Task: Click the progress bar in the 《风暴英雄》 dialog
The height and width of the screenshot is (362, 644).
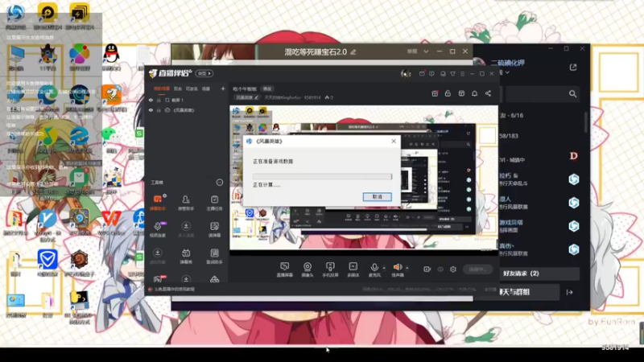Action: point(323,176)
